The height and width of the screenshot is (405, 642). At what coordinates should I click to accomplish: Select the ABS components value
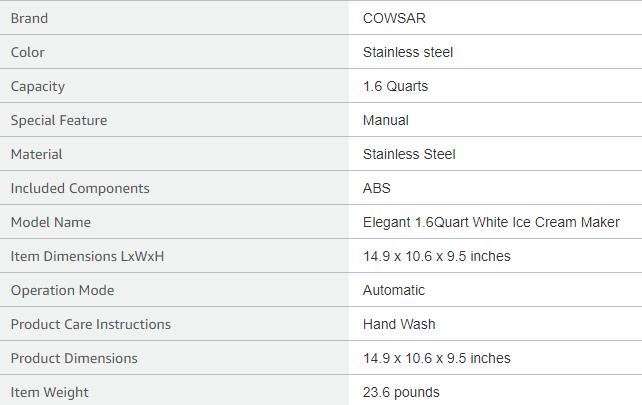(x=376, y=188)
